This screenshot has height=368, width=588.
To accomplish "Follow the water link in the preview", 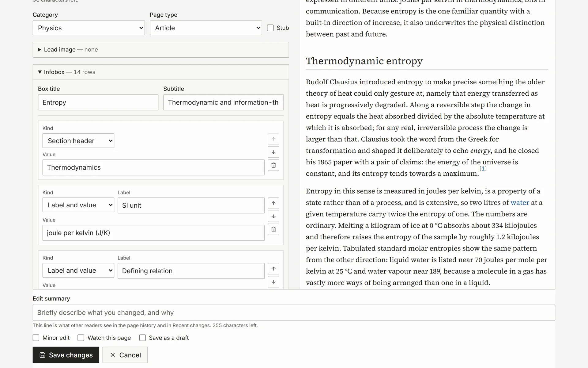I will point(520,203).
